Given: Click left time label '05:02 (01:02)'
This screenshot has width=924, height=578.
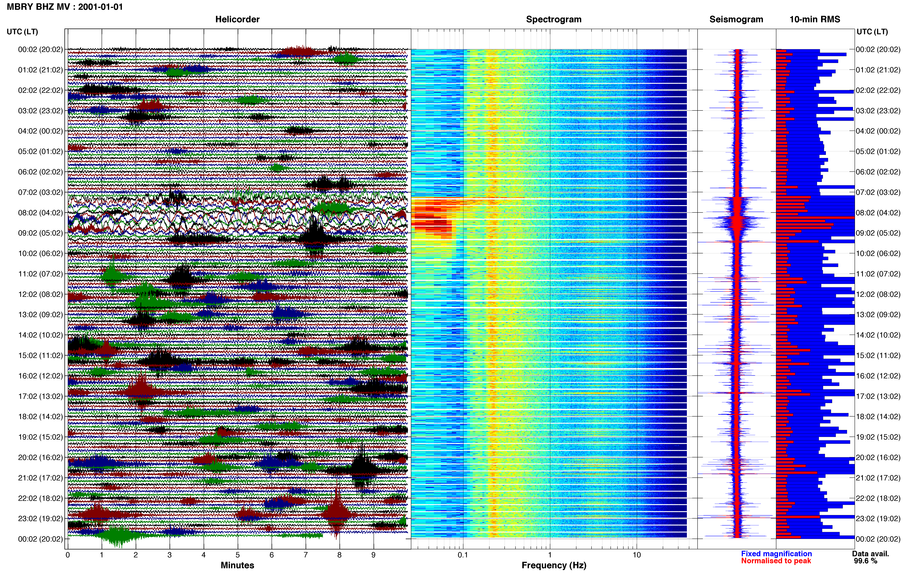Looking at the screenshot, I should (x=41, y=151).
